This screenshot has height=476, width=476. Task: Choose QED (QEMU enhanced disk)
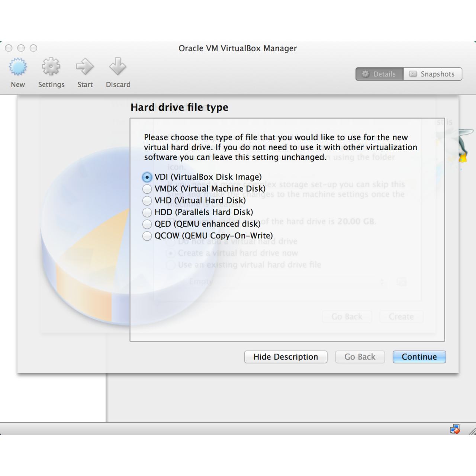pyautogui.click(x=147, y=224)
